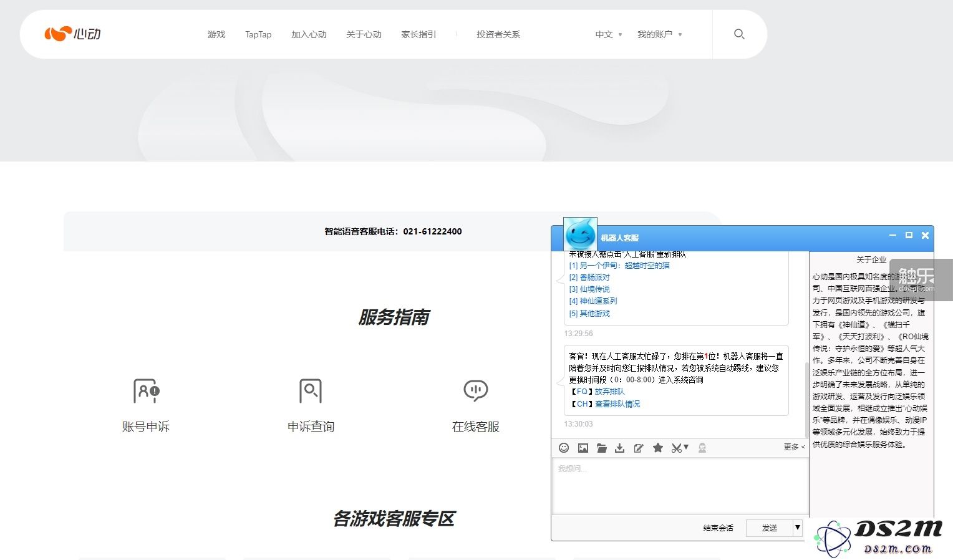Select the 13:29:56 message timestamp

578,334
